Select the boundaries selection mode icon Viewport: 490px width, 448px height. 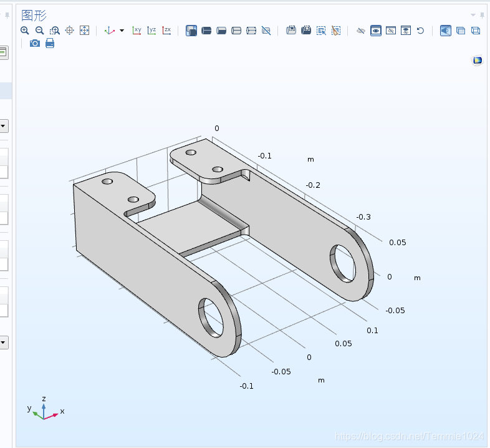pos(206,31)
